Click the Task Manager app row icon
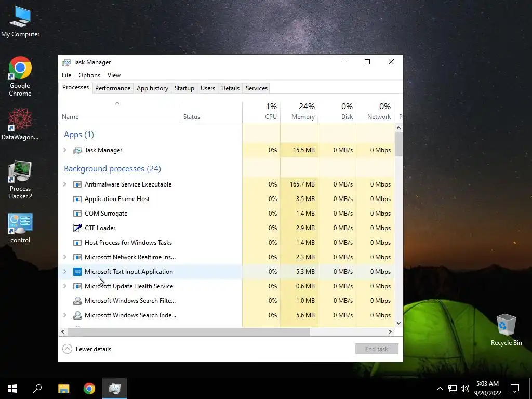 coord(77,150)
